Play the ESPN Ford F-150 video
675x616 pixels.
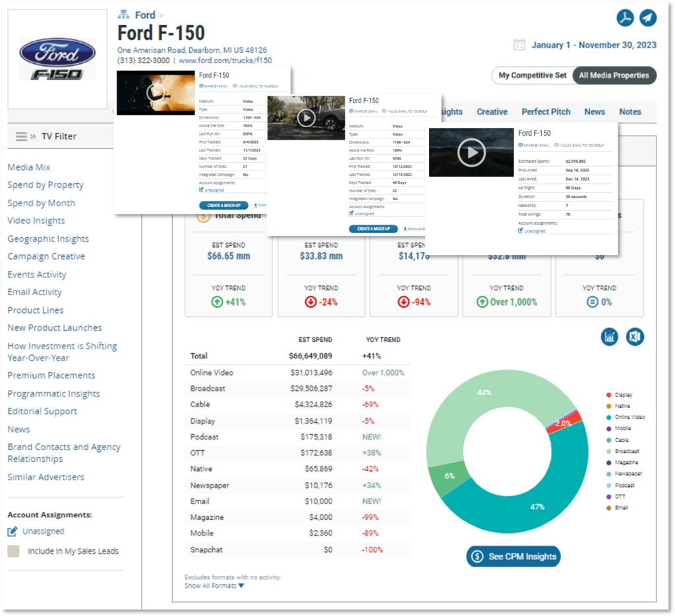156,92
